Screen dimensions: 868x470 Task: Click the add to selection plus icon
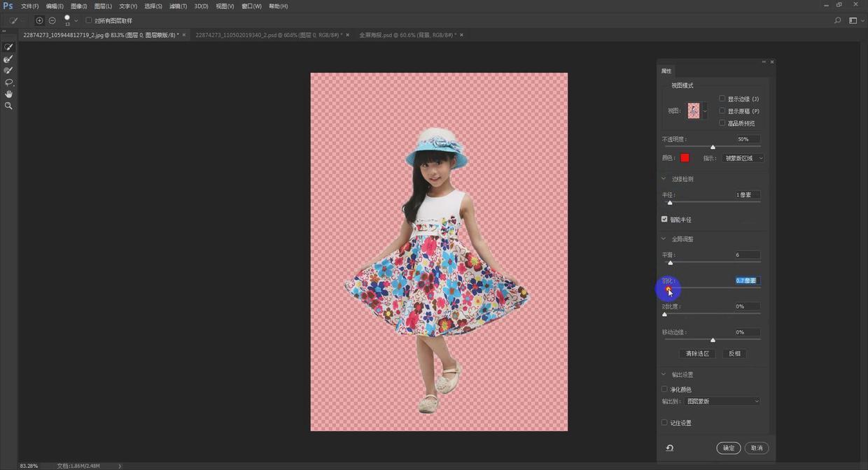pyautogui.click(x=39, y=20)
